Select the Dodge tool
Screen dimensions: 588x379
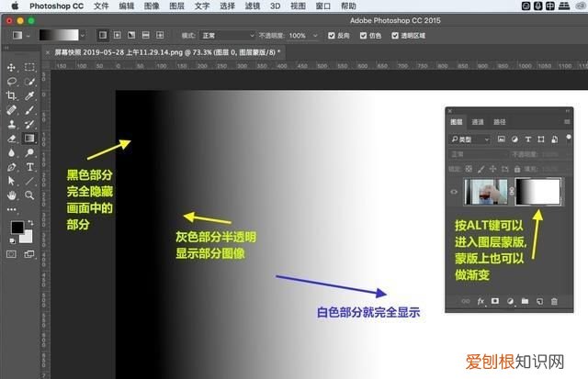29,152
